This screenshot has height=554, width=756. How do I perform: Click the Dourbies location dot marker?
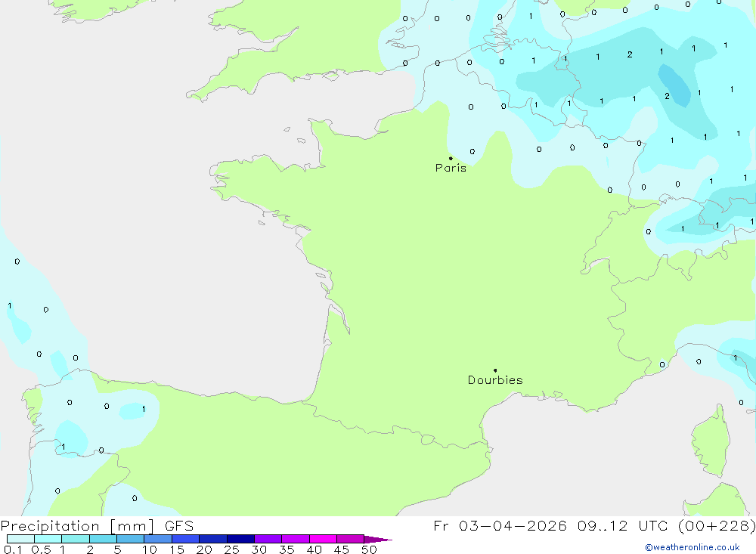[x=495, y=370]
